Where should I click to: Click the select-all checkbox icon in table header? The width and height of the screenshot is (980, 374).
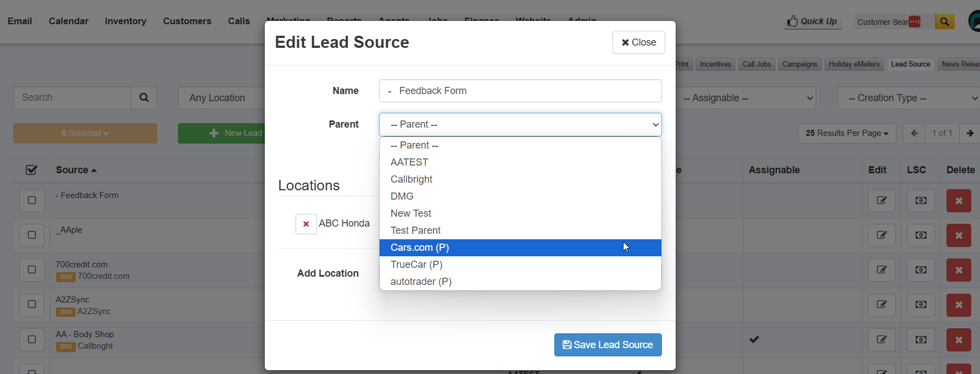point(32,170)
